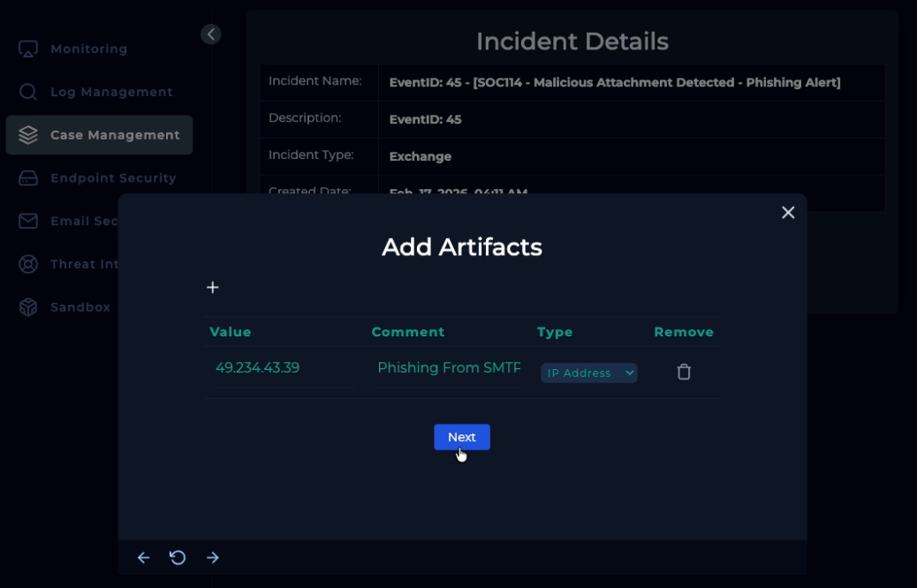This screenshot has width=917, height=588.
Task: Click the plus icon to add artifact
Action: click(x=212, y=288)
